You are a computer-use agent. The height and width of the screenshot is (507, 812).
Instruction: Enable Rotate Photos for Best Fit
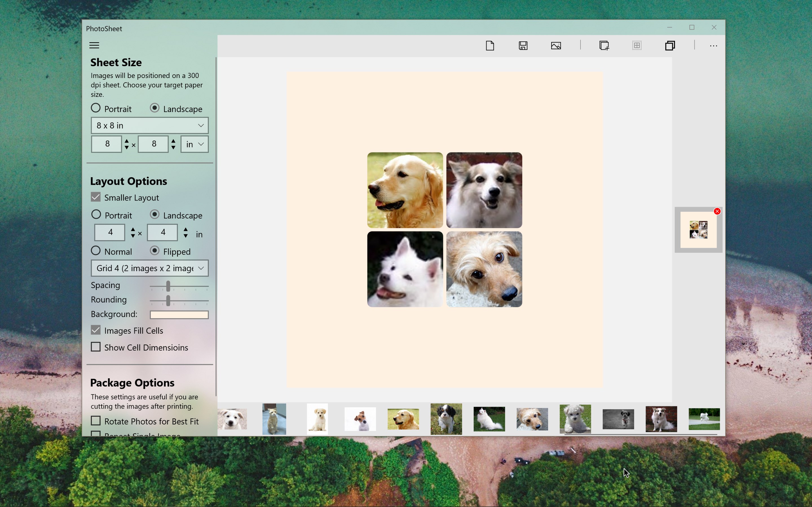96,421
